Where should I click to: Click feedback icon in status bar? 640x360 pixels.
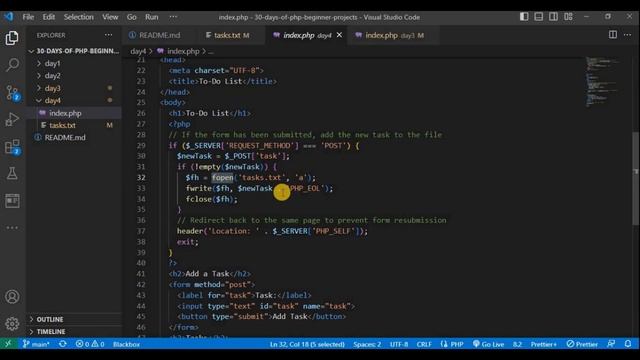pos(611,344)
